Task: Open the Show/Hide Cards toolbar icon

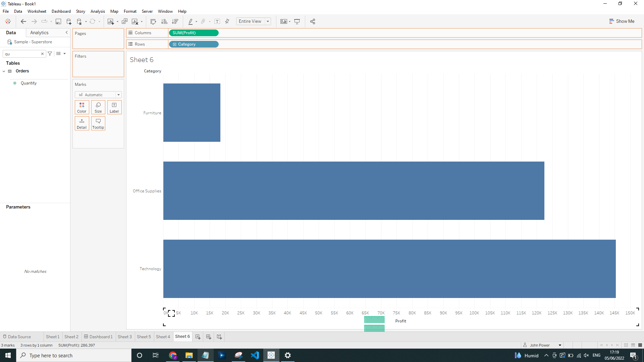Action: (x=284, y=21)
